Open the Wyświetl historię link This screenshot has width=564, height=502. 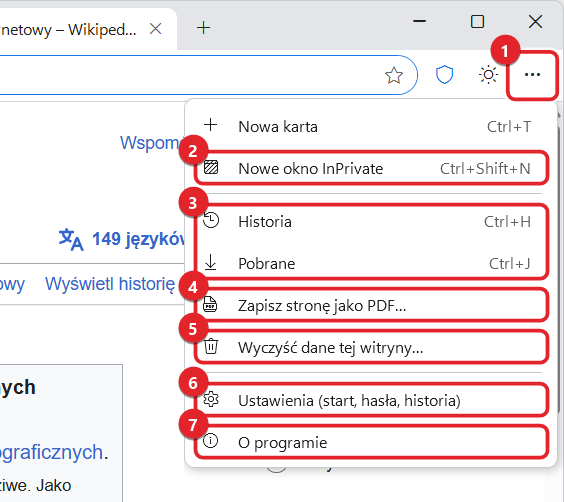[110, 284]
